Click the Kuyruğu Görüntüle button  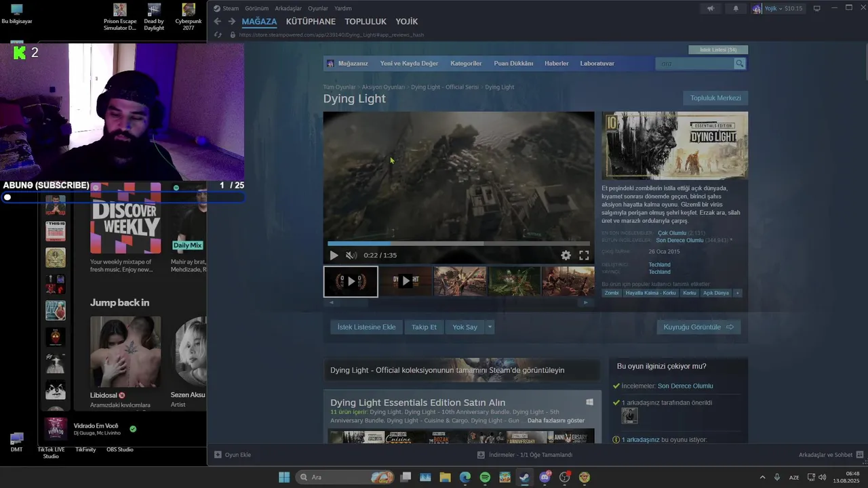pos(698,327)
